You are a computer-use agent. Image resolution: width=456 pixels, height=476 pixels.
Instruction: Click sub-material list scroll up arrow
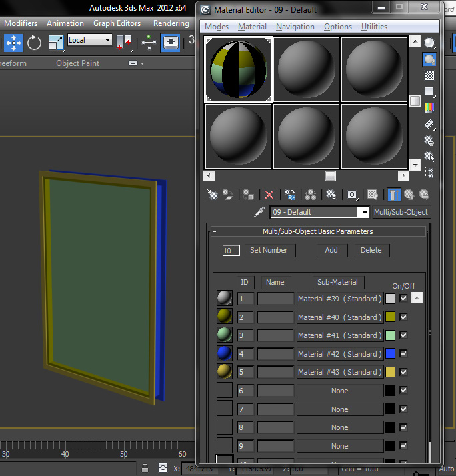417,298
